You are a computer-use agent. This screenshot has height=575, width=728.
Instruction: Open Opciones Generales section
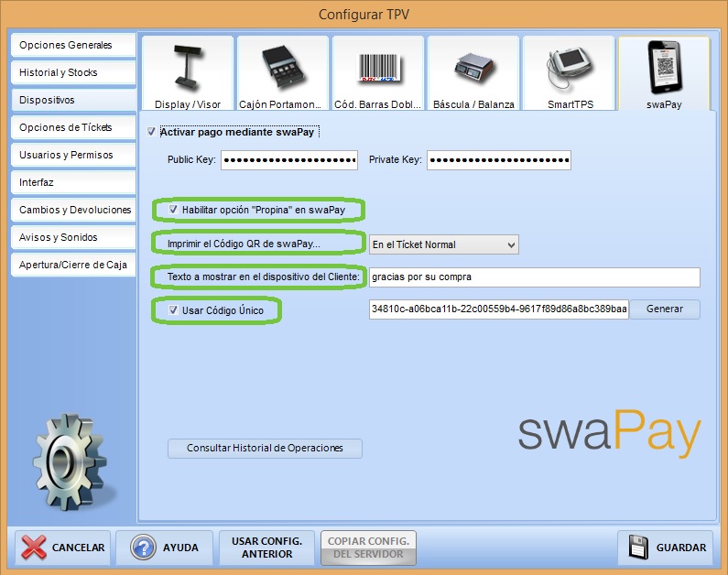click(x=73, y=45)
